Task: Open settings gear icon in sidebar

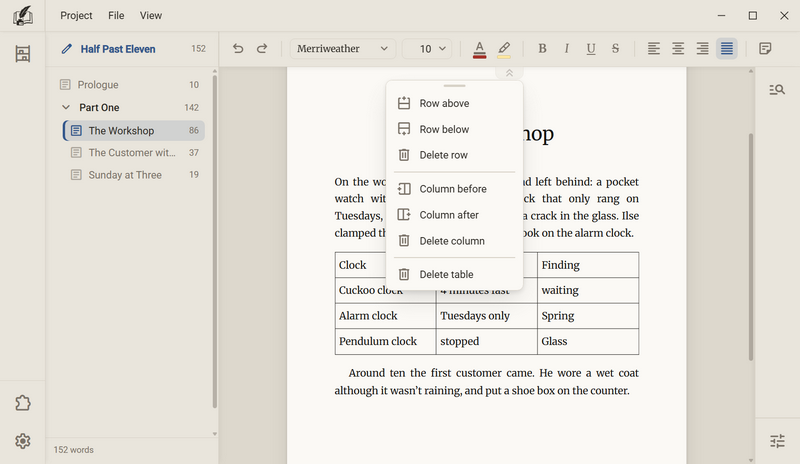Action: pyautogui.click(x=22, y=441)
